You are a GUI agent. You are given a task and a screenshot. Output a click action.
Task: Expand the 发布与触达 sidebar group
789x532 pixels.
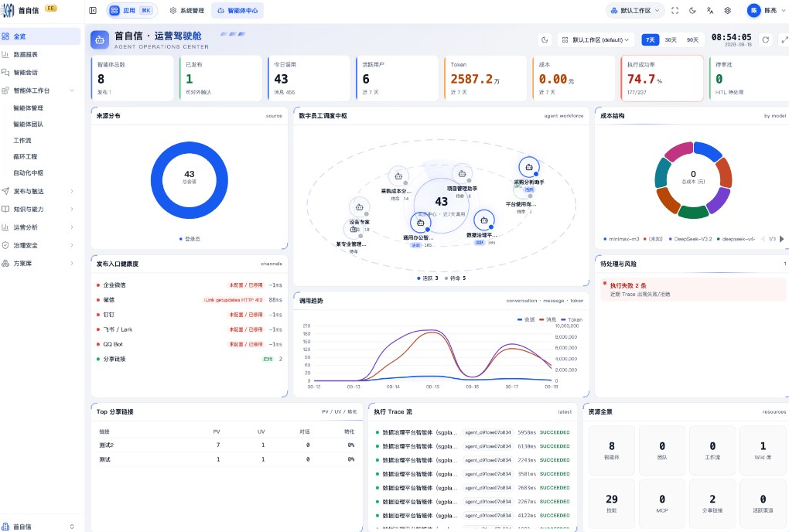click(x=40, y=191)
